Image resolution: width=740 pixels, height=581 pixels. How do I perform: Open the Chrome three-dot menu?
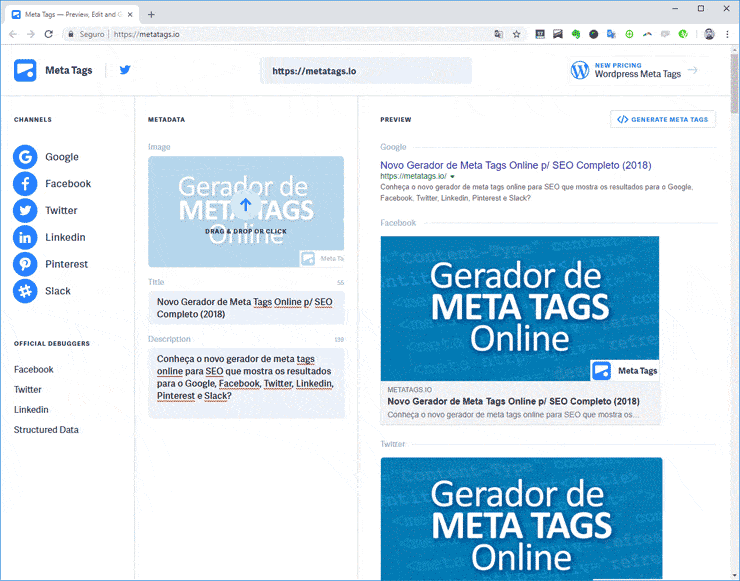727,34
